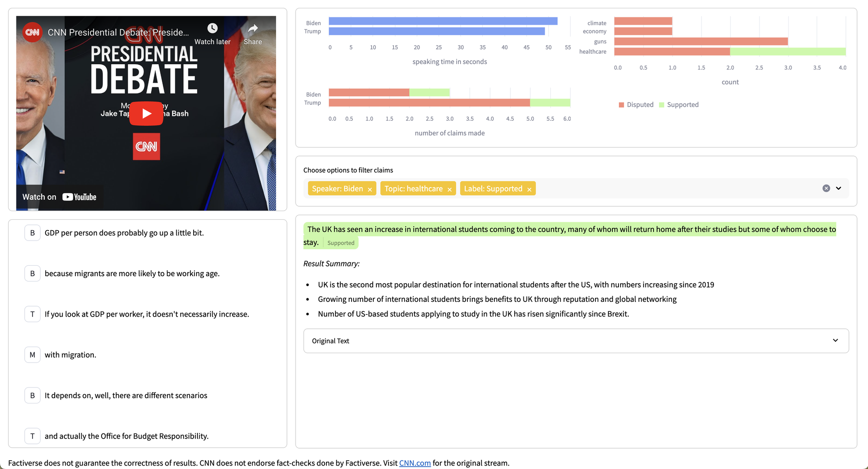This screenshot has width=868, height=469.
Task: Click the Supported label on the claim
Action: tap(341, 243)
